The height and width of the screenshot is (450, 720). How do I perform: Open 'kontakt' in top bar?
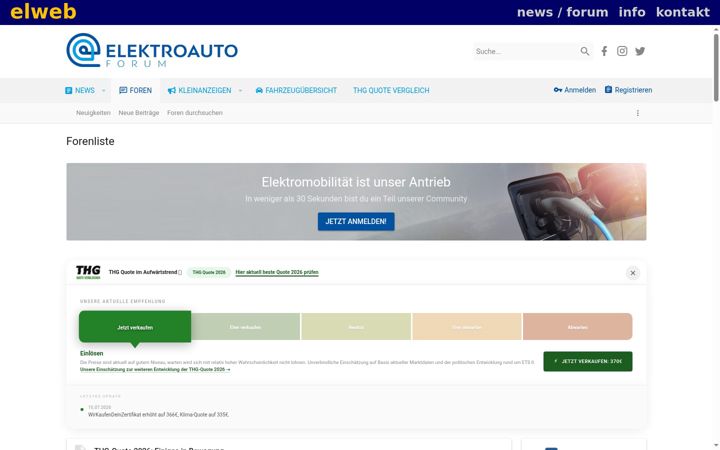(683, 12)
